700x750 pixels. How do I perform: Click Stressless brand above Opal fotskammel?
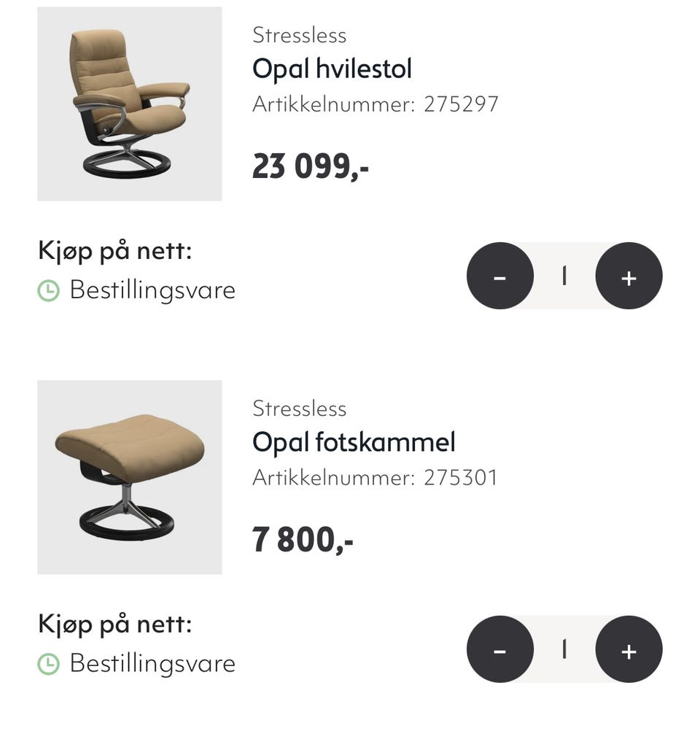click(299, 409)
